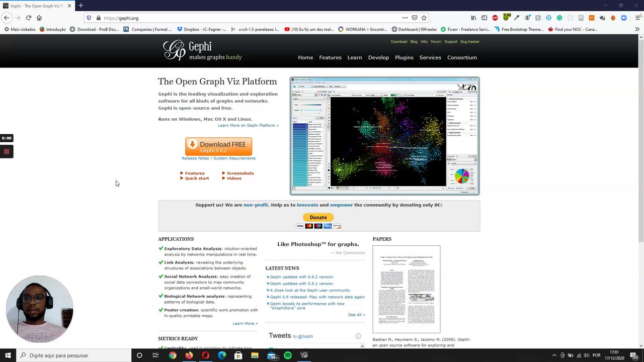Open Windows Start menu
This screenshot has width=644, height=362.
[8, 355]
